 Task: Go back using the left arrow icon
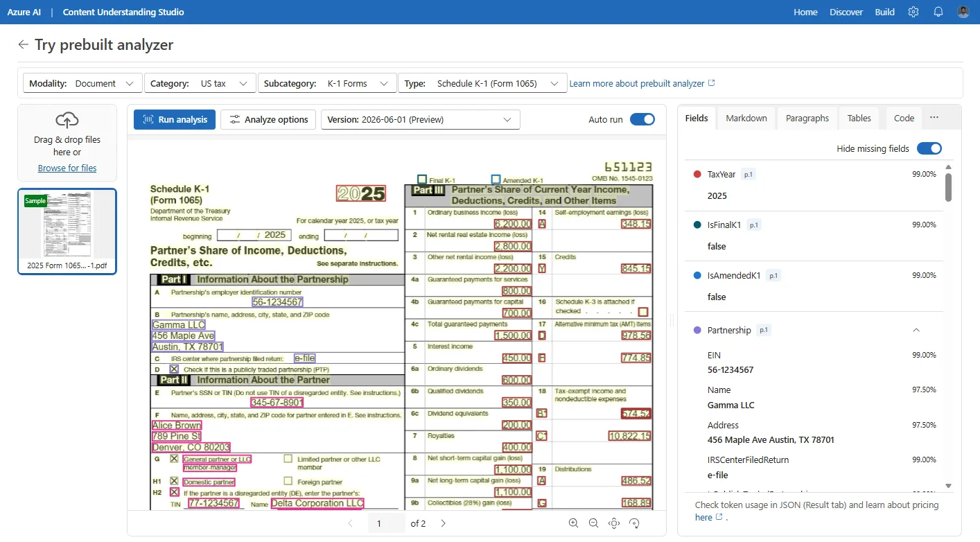(x=24, y=44)
